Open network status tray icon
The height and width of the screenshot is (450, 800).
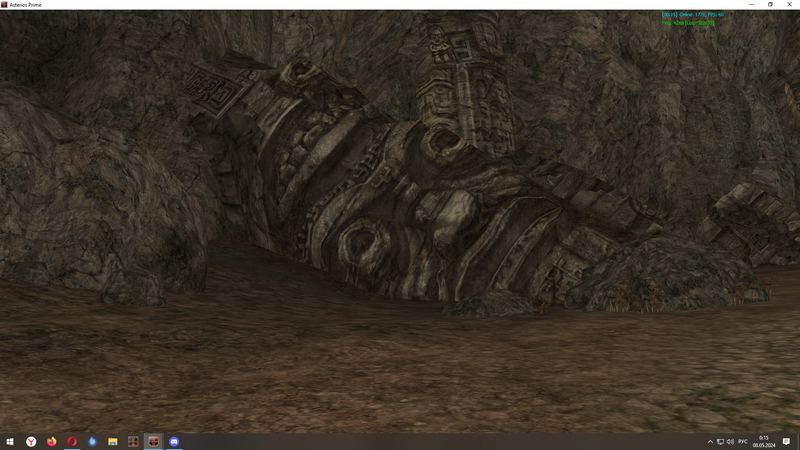pos(720,442)
